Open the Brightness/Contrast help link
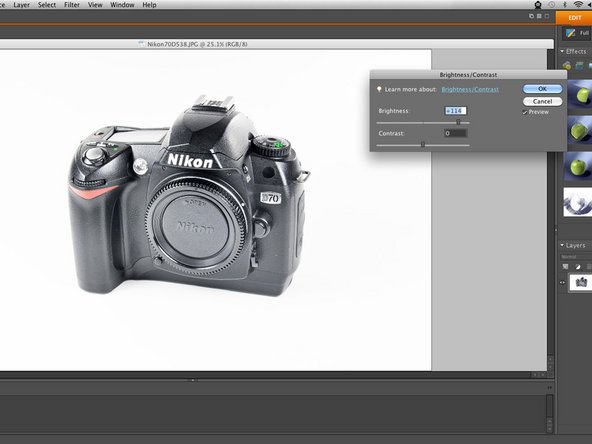 click(x=470, y=89)
